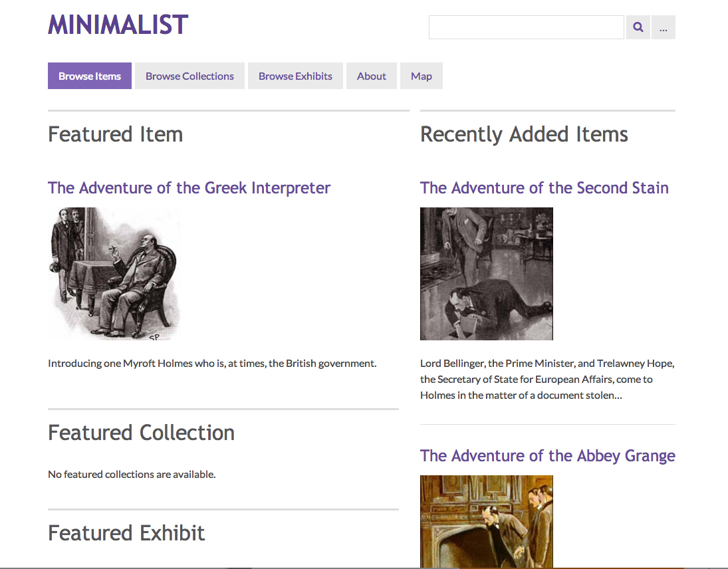The image size is (728, 569).
Task: Click the Featured Collection heading
Action: (141, 433)
